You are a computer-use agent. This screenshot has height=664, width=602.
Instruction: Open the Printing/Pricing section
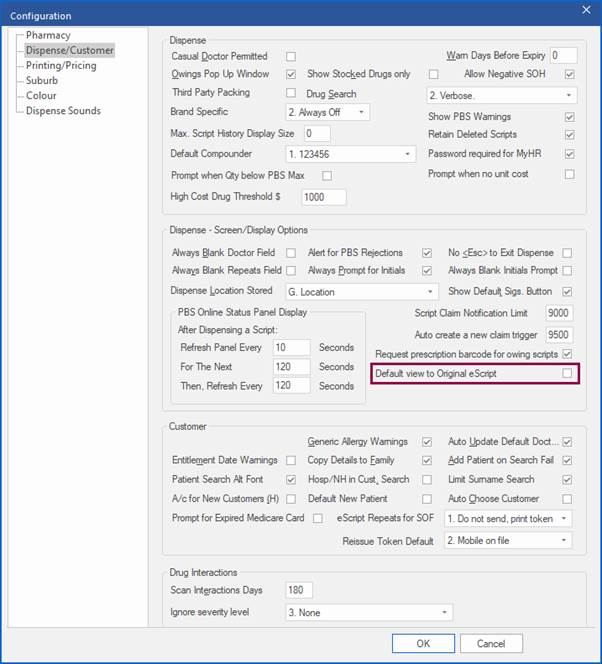[61, 65]
